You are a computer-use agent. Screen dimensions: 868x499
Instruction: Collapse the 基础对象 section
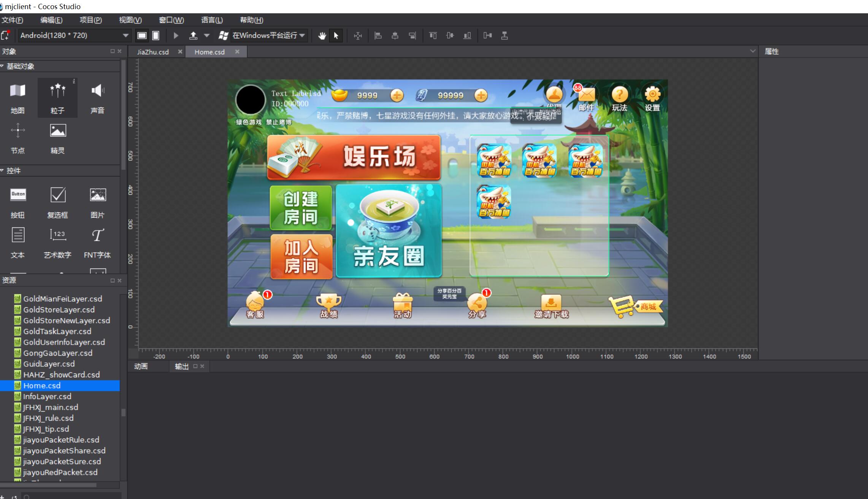pos(3,66)
